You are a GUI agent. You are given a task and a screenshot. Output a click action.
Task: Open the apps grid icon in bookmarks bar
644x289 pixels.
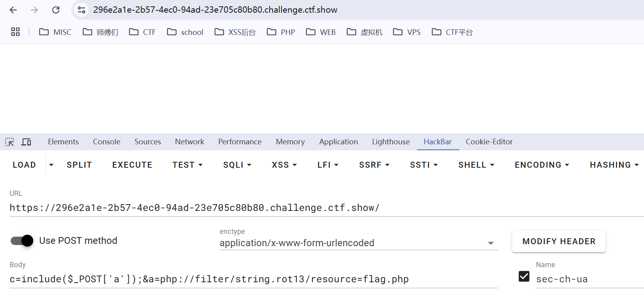click(x=15, y=32)
